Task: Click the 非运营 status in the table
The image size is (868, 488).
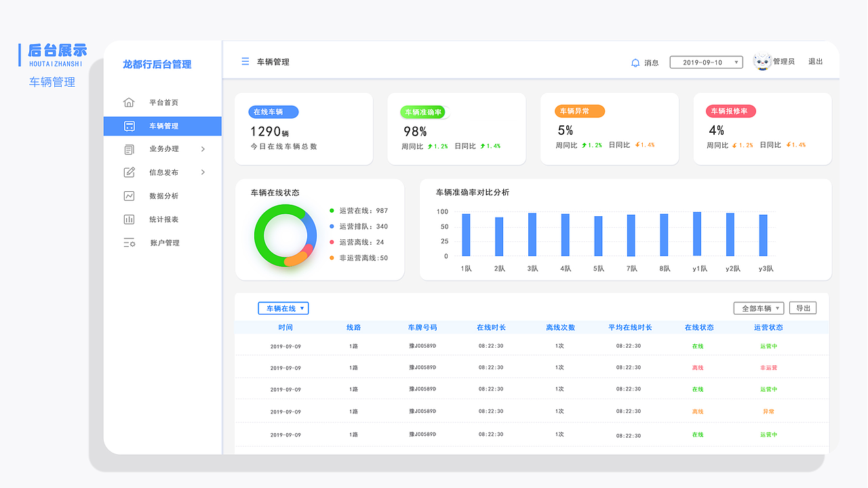Action: point(768,368)
